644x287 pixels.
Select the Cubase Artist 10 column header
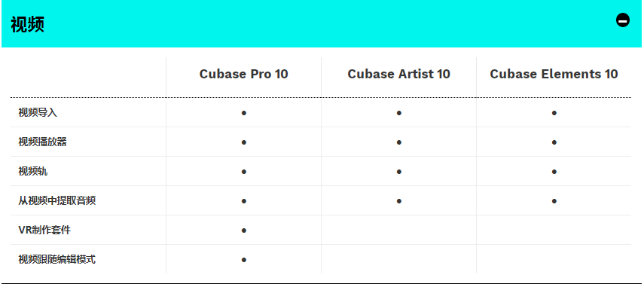click(398, 74)
